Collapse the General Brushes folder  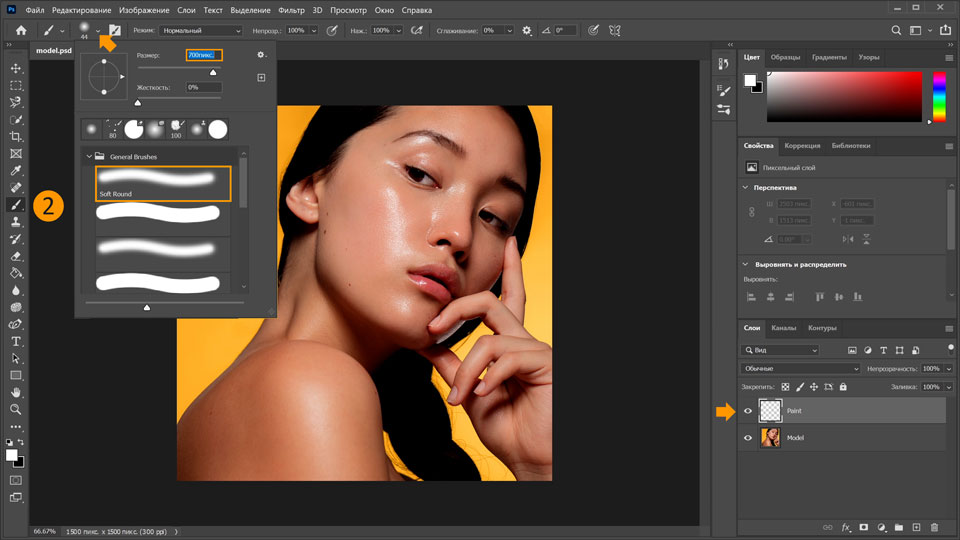[88, 157]
